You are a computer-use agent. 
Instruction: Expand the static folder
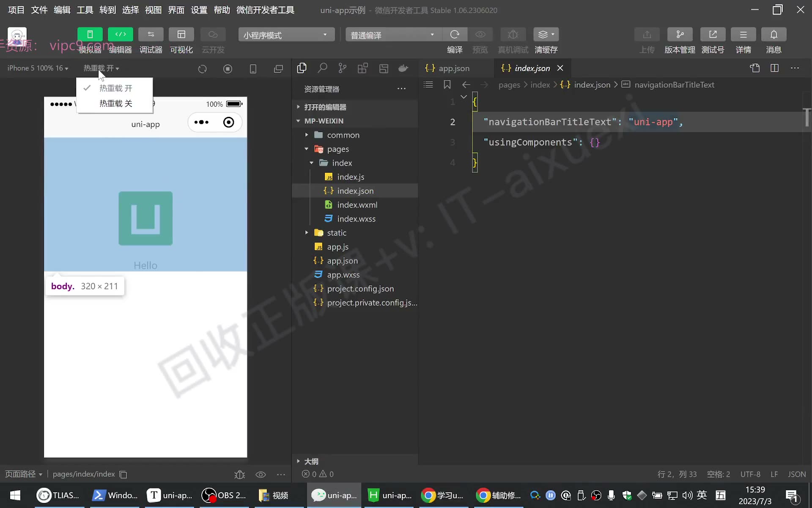point(336,233)
